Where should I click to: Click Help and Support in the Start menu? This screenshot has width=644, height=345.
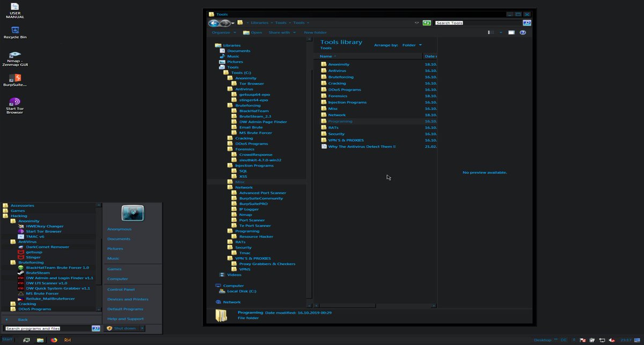[x=127, y=319]
